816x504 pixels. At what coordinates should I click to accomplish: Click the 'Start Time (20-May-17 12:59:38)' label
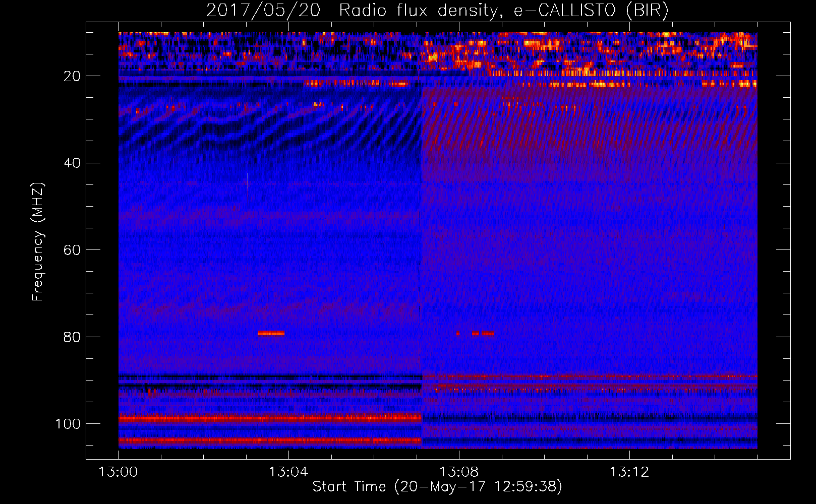[437, 487]
